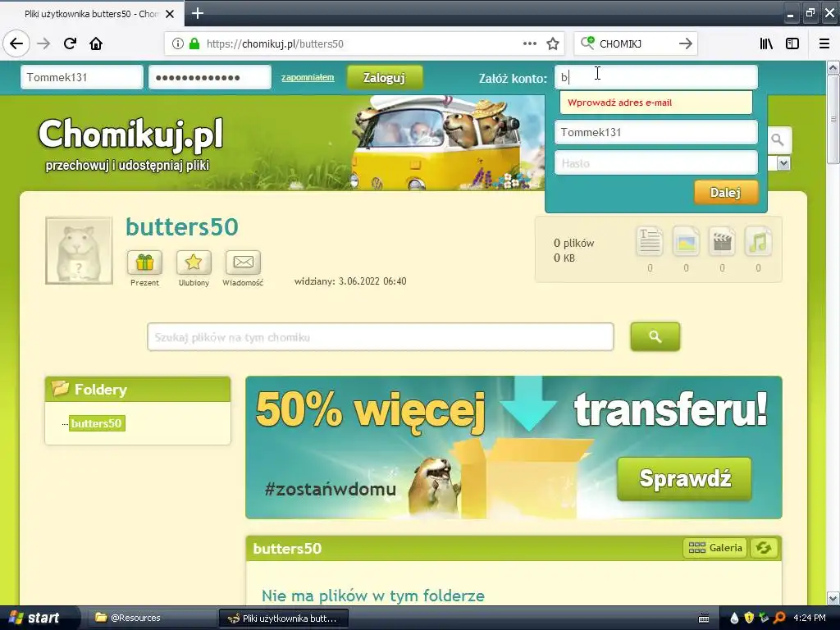Focus the login username field Tommek131
840x630 pixels.
coord(82,77)
